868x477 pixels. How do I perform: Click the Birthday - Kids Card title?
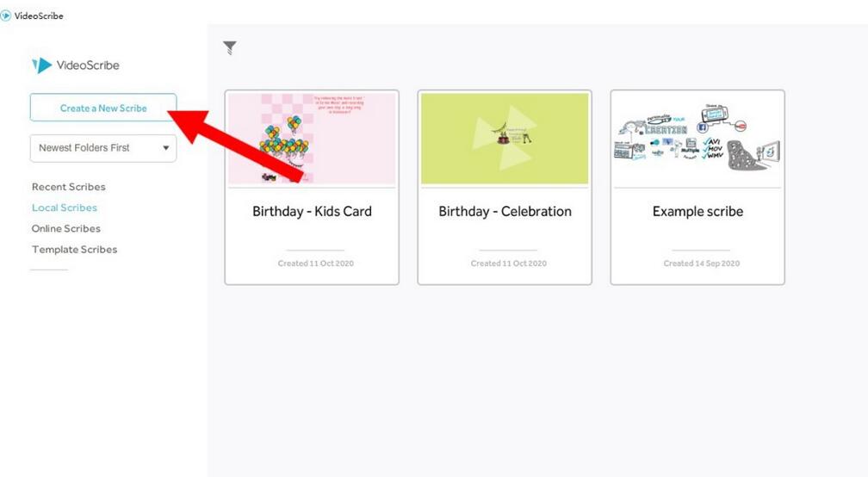[313, 212]
